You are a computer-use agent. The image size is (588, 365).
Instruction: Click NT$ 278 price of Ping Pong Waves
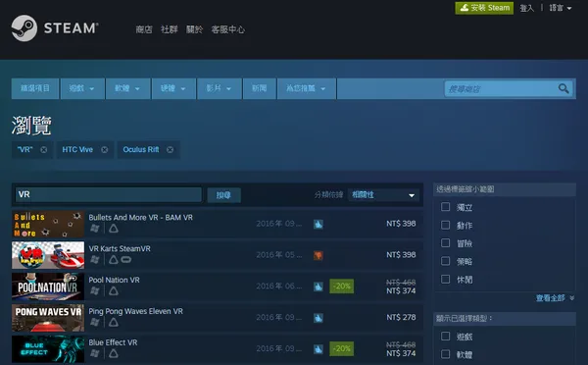click(401, 318)
